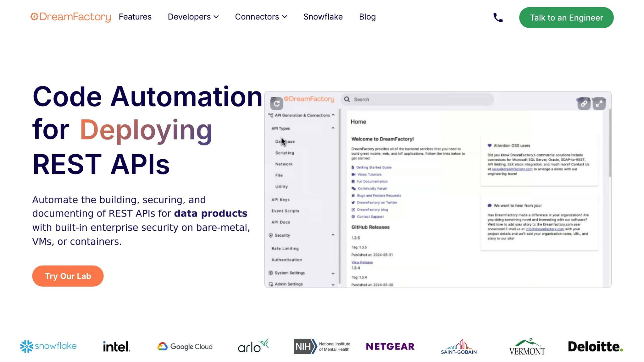
Task: Collapse the API Types section chevron
Action: (333, 128)
